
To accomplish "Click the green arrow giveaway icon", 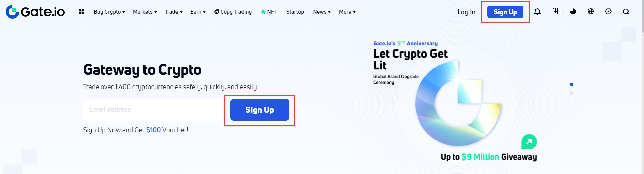I will click(x=529, y=142).
